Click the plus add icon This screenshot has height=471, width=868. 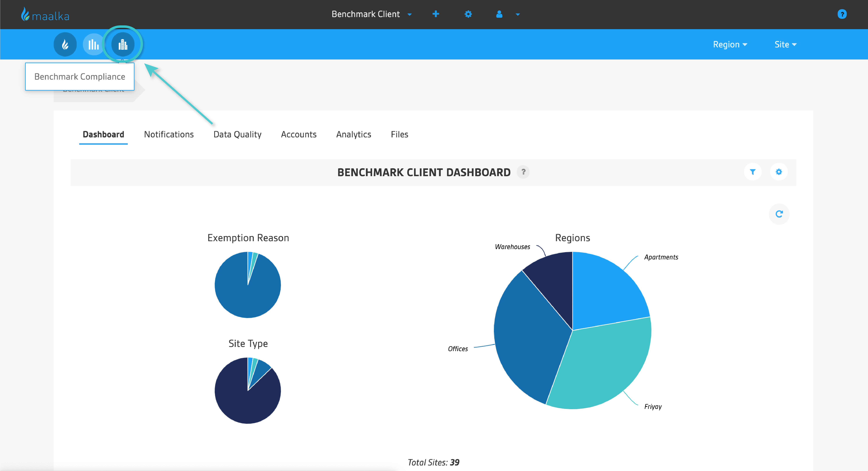436,14
